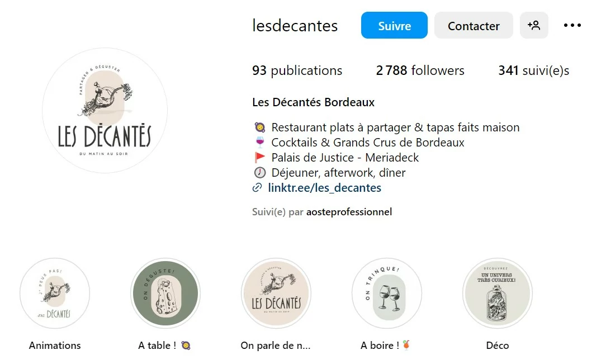Screen dimensions: 601x364
Task: Open the Les Décantés profile picture
Action: 105,110
